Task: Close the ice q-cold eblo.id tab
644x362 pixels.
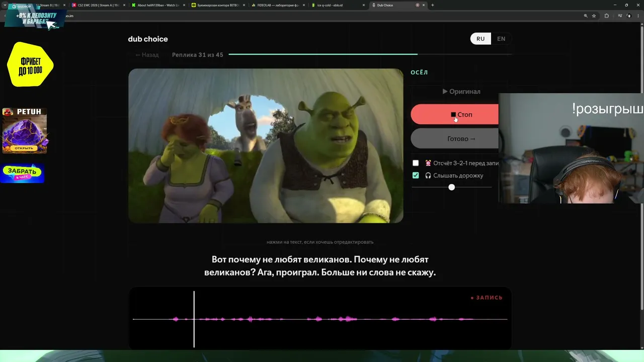Action: tap(363, 5)
